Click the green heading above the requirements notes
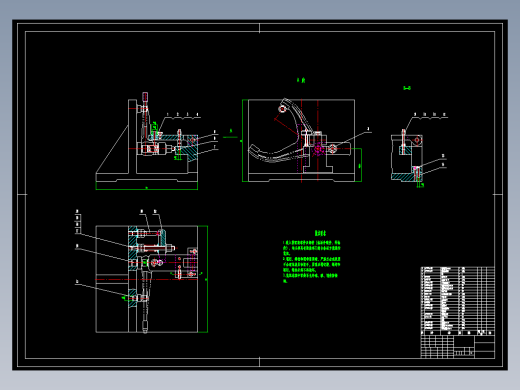The width and height of the screenshot is (520, 390). coord(320,233)
